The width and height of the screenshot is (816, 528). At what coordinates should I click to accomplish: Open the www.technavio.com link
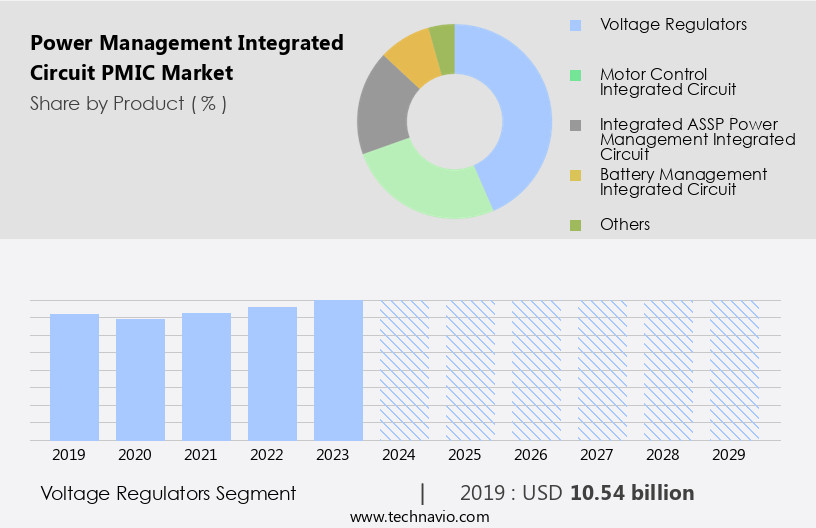[419, 517]
